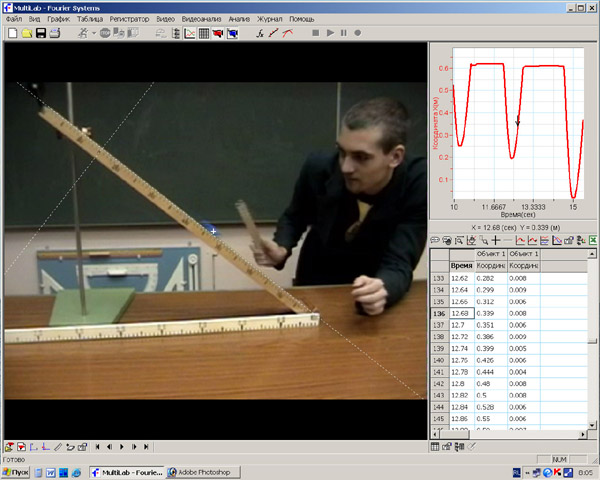Print using the printer icon
Screen dimensions: 600x480
55,33
